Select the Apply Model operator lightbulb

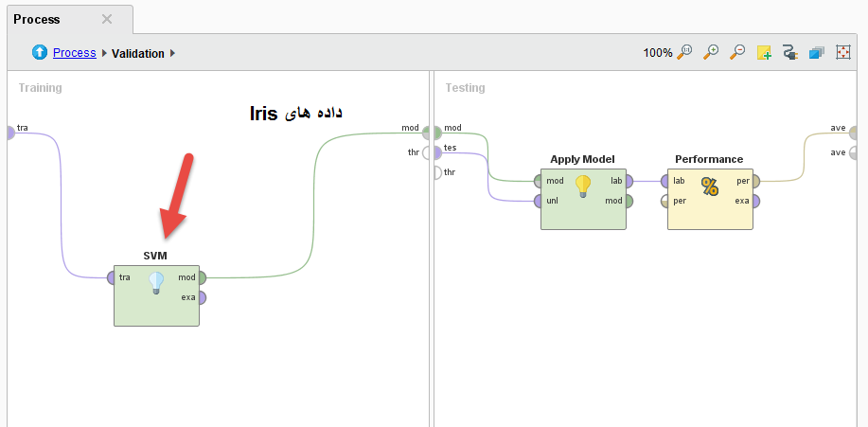583,186
